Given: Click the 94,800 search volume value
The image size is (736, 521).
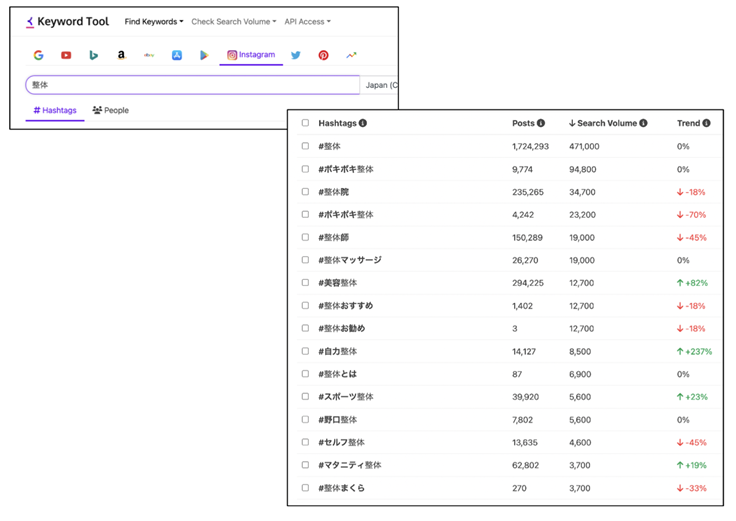Looking at the screenshot, I should point(583,169).
